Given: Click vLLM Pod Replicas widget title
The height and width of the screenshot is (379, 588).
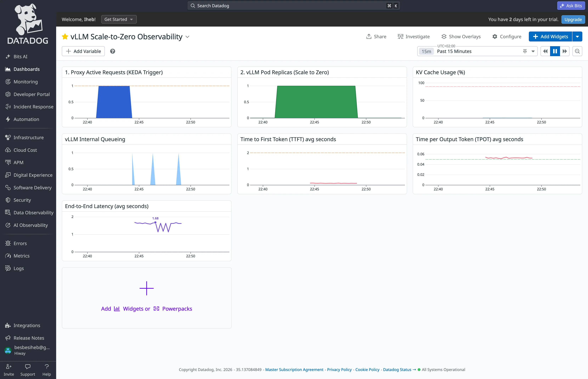Looking at the screenshot, I should [284, 72].
